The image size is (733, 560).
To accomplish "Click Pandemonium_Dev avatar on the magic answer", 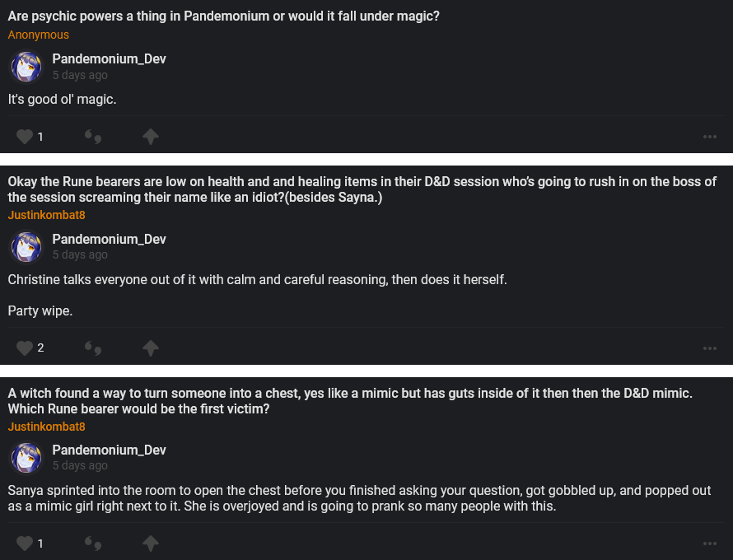I will click(x=26, y=67).
